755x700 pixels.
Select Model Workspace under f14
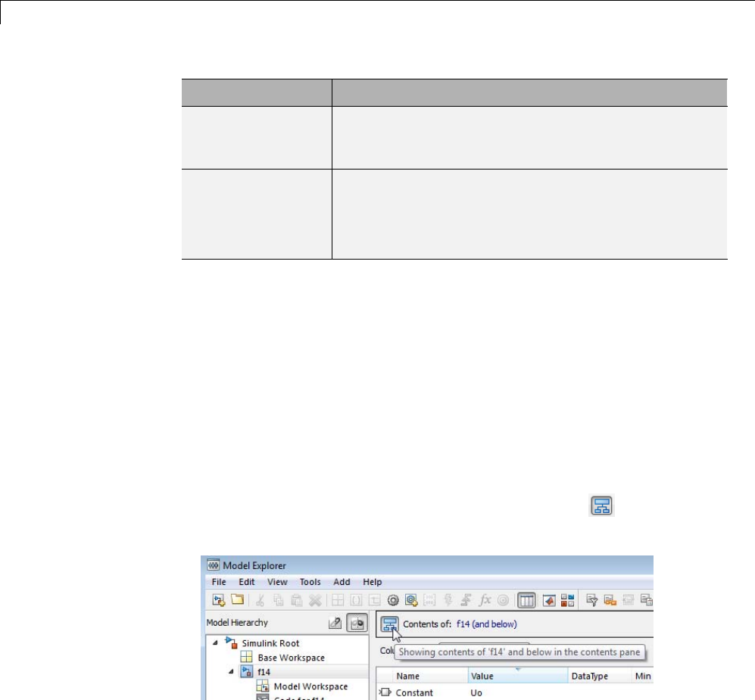[x=310, y=686]
